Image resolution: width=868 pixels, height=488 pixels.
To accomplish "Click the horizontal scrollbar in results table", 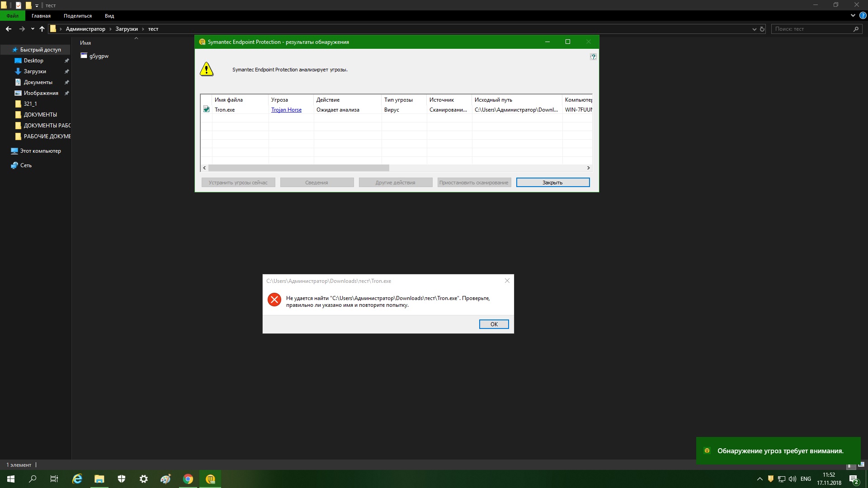I will point(298,168).
